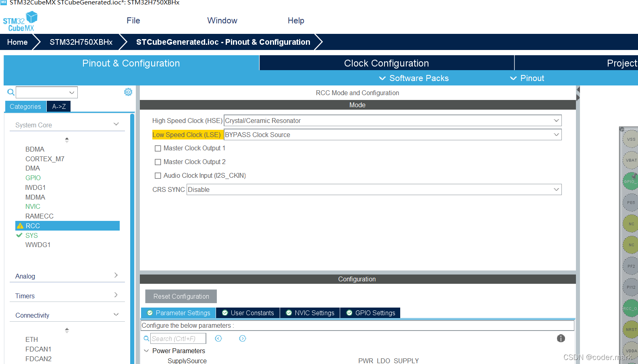Select BDMA in System Core list

pos(35,149)
